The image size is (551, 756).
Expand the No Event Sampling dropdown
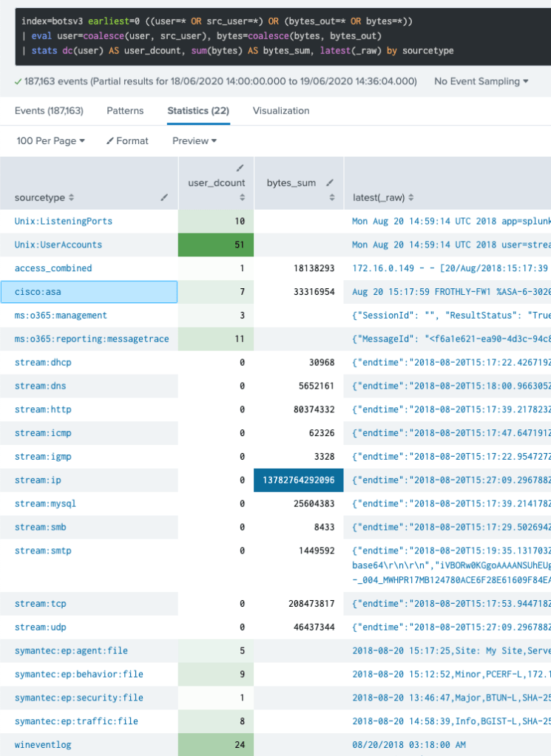(x=481, y=81)
